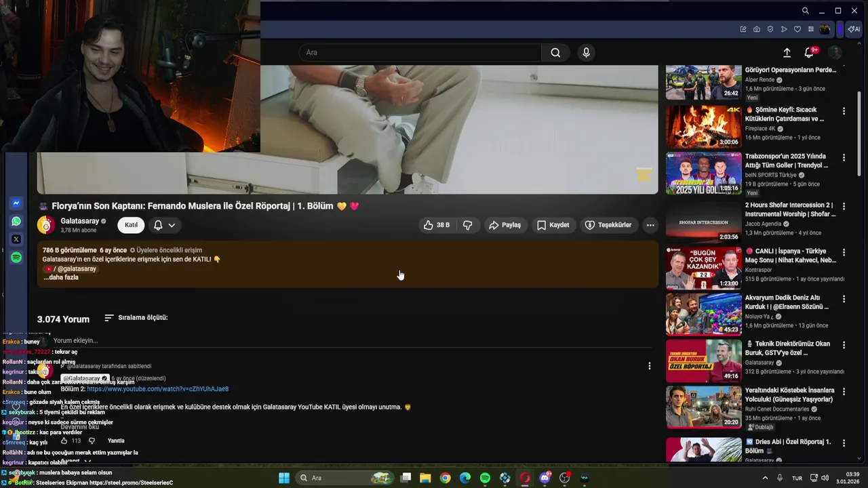Click the taskbar Ara search box
Viewport: 868px width, 488px height.
click(346, 478)
